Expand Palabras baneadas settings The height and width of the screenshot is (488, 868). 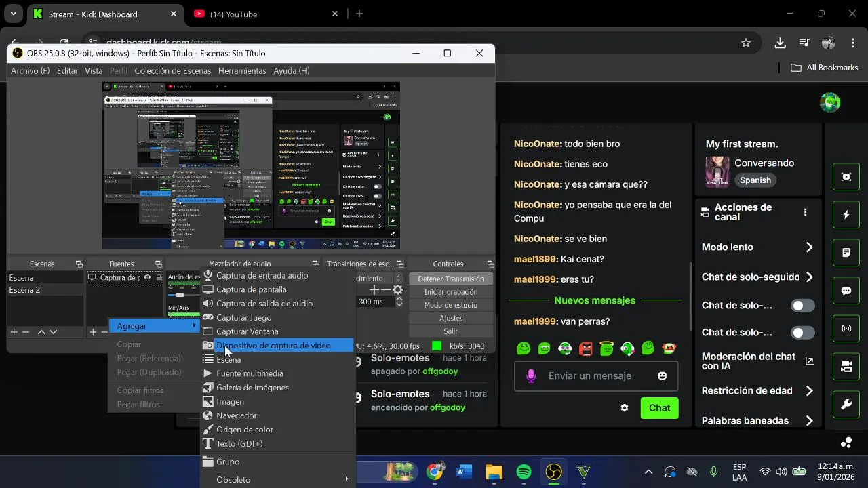click(x=809, y=421)
